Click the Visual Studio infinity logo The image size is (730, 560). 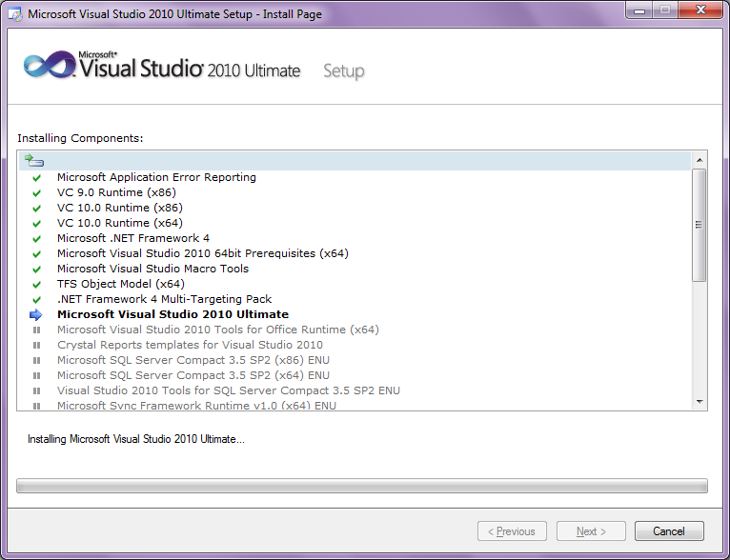(x=48, y=66)
